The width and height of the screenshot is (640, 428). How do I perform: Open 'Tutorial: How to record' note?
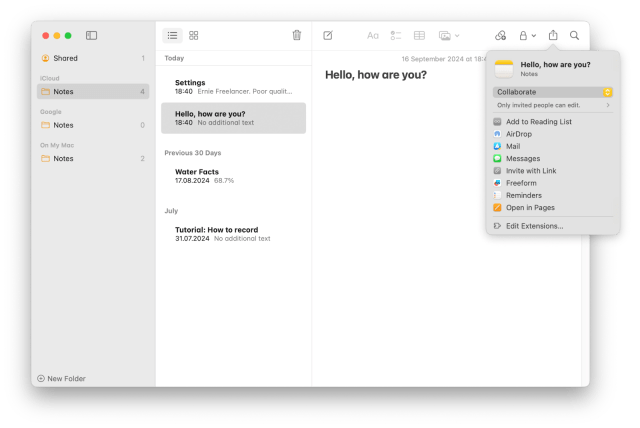tap(233, 234)
